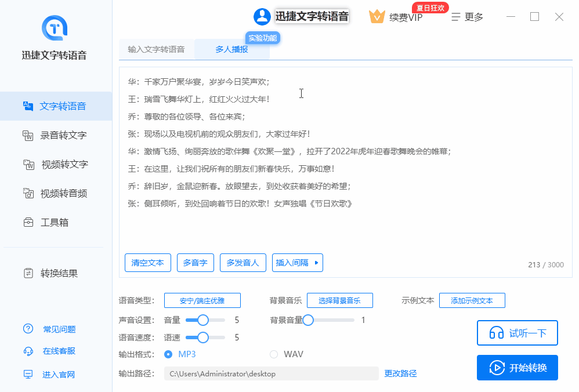Click the 续费VIP link
579x392 pixels.
pyautogui.click(x=406, y=17)
